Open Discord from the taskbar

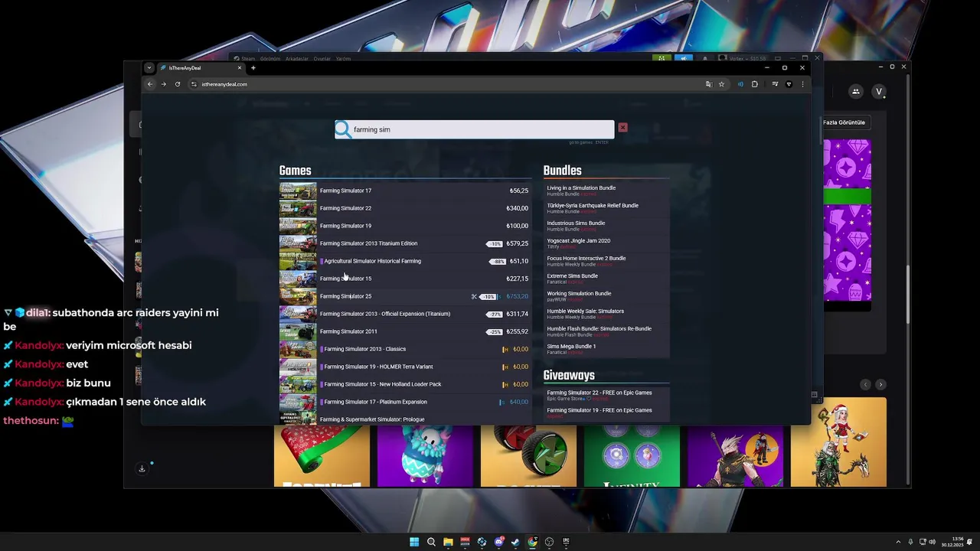498,542
